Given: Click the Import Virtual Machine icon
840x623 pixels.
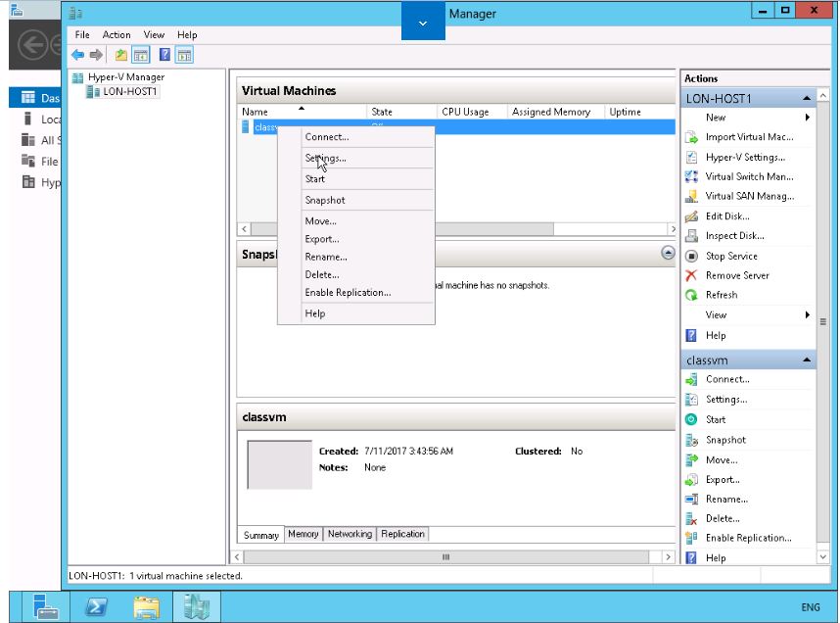Looking at the screenshot, I should 691,137.
